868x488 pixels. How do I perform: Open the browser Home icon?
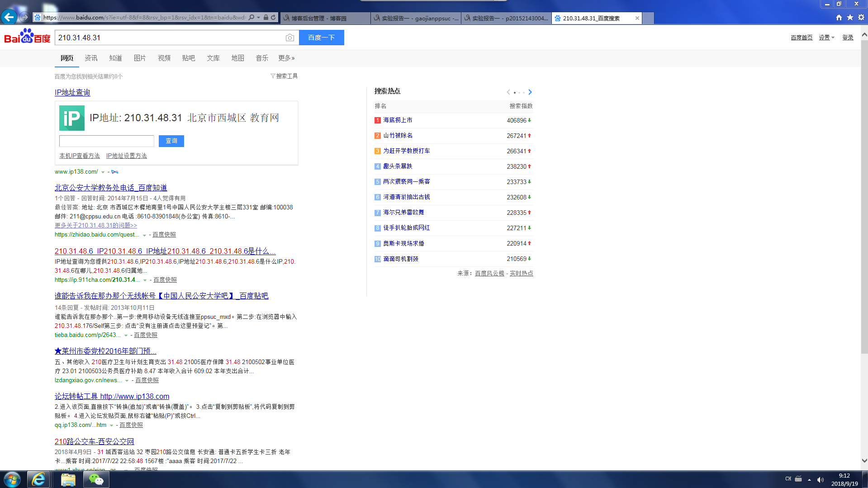[839, 18]
